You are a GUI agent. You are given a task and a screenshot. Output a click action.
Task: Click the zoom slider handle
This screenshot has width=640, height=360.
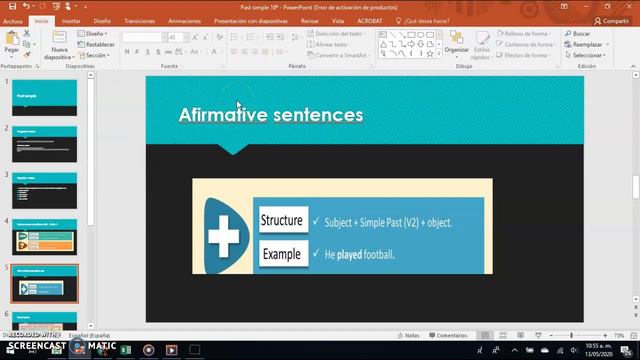[x=571, y=336]
